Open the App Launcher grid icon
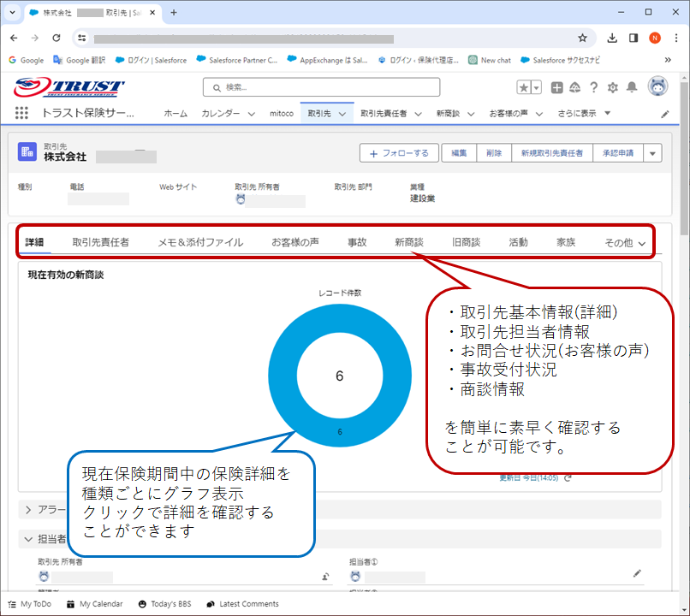Image resolution: width=690 pixels, height=616 pixels. tap(21, 114)
